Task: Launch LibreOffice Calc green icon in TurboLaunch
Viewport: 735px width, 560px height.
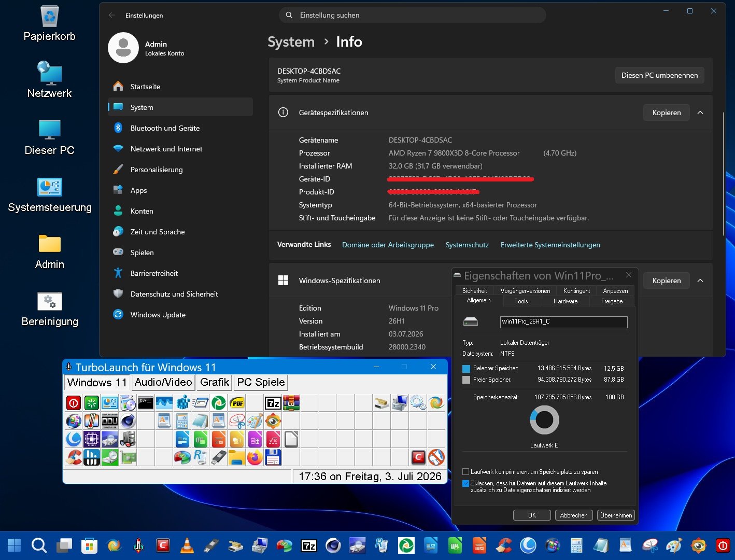Action: point(201,439)
